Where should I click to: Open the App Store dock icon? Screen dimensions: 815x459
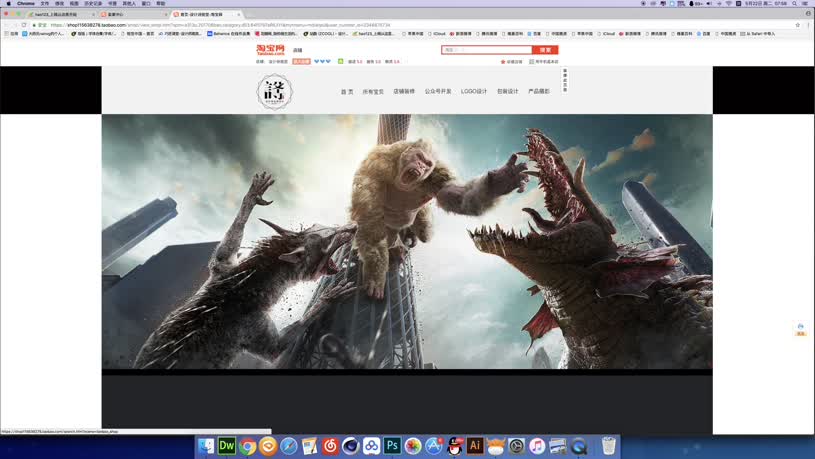coord(433,446)
